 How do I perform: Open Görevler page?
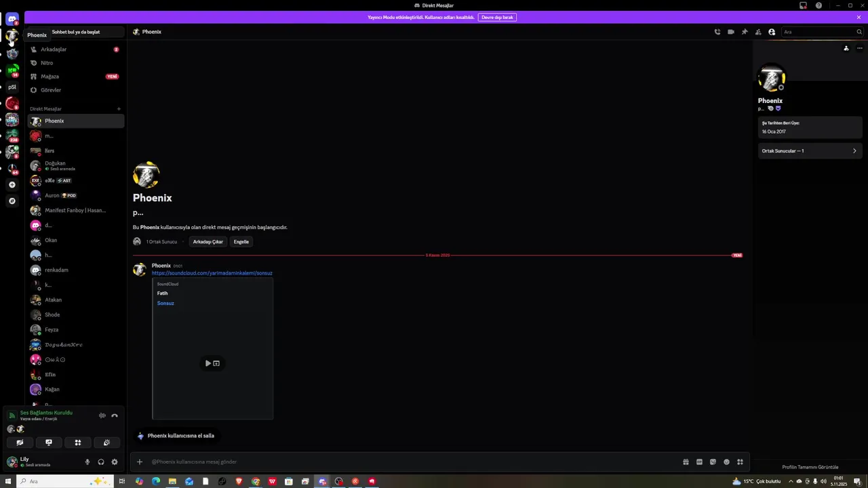point(75,90)
